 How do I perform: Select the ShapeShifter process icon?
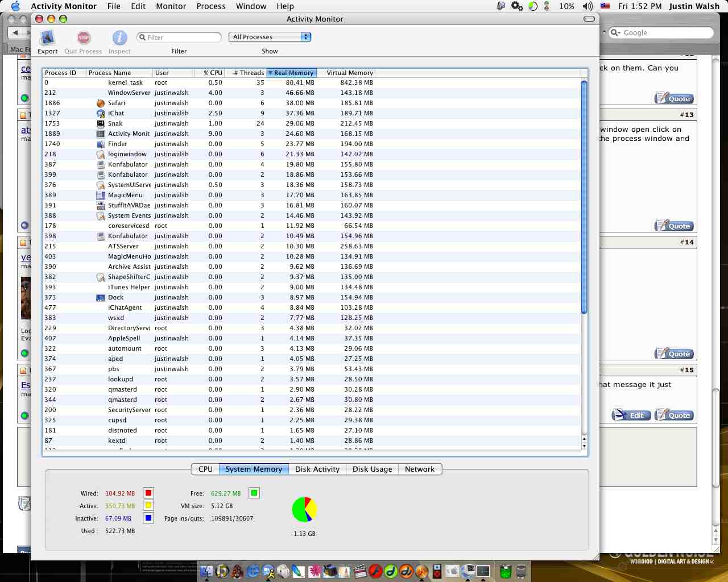101,277
